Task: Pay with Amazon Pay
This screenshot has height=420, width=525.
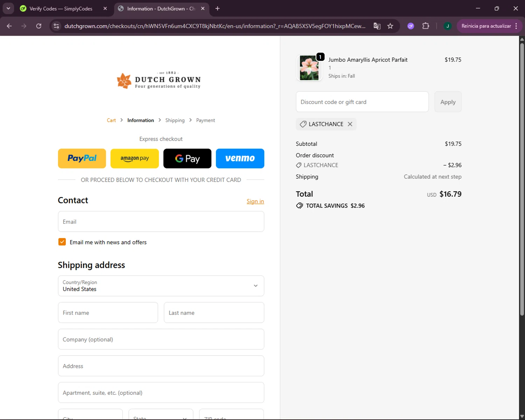Action: click(135, 159)
